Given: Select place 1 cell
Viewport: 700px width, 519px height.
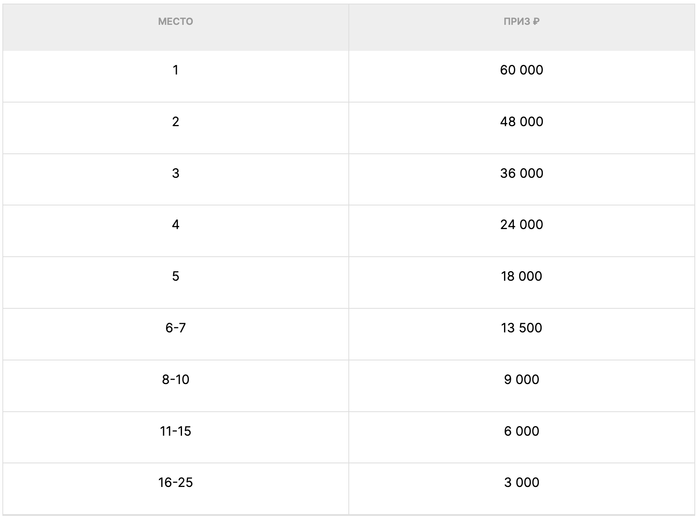Looking at the screenshot, I should 175,70.
